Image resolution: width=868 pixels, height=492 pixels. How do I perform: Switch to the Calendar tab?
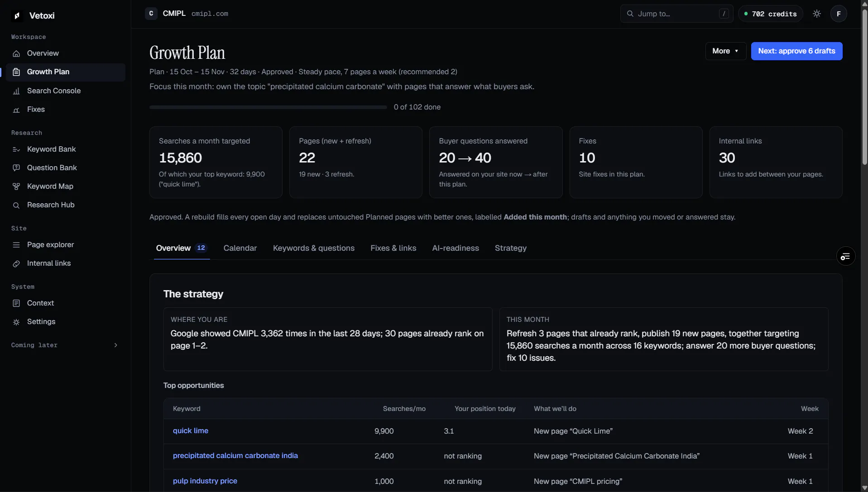point(240,248)
